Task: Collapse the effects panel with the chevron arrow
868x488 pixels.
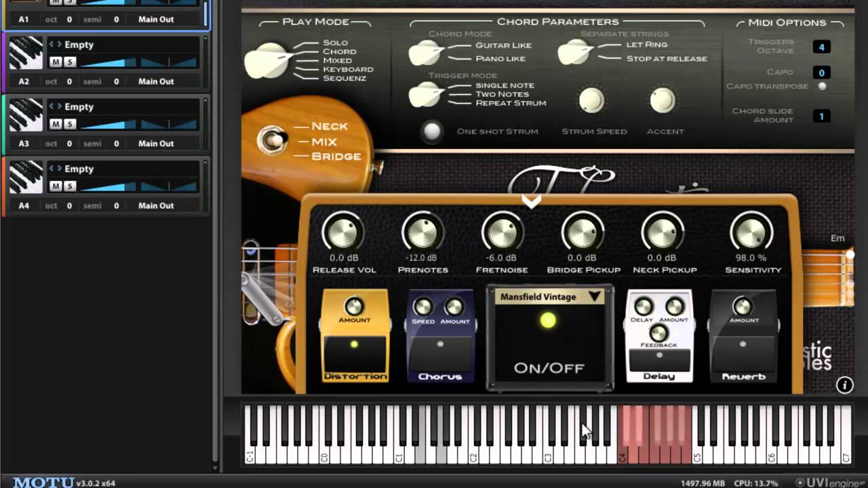Action: 531,201
